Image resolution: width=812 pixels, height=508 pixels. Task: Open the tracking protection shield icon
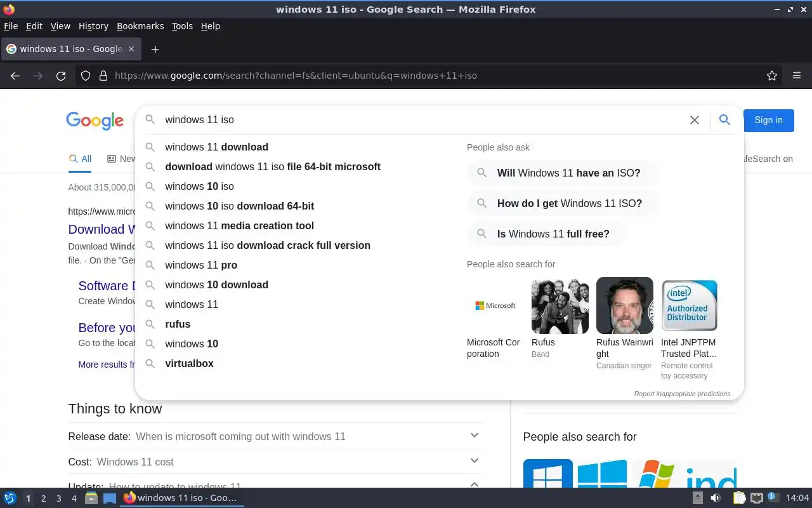coord(86,76)
